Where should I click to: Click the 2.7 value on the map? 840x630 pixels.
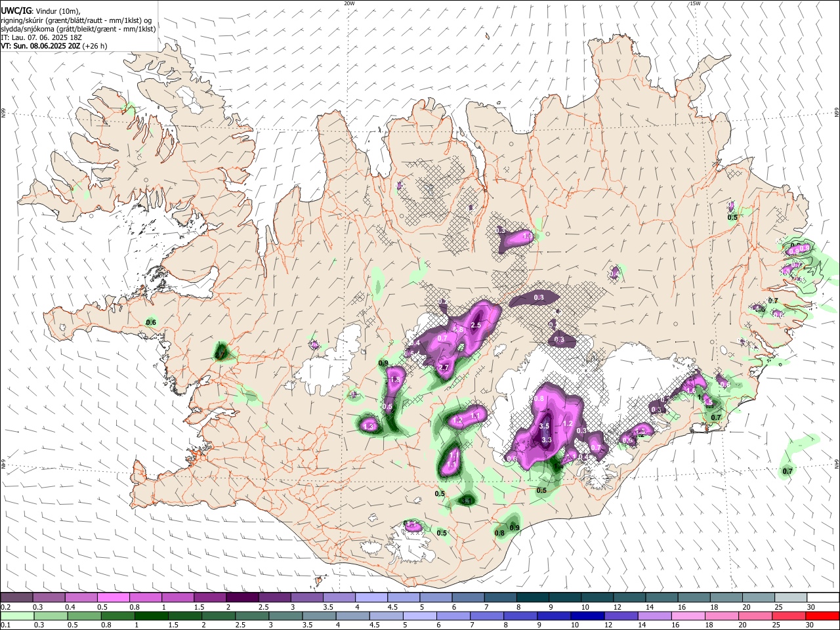point(444,367)
